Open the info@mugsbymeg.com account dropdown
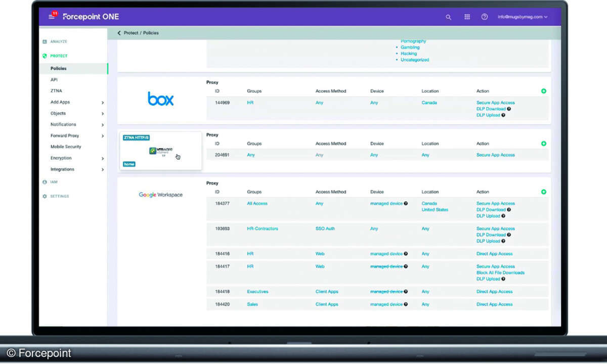Image resolution: width=607 pixels, height=364 pixels. (x=523, y=17)
